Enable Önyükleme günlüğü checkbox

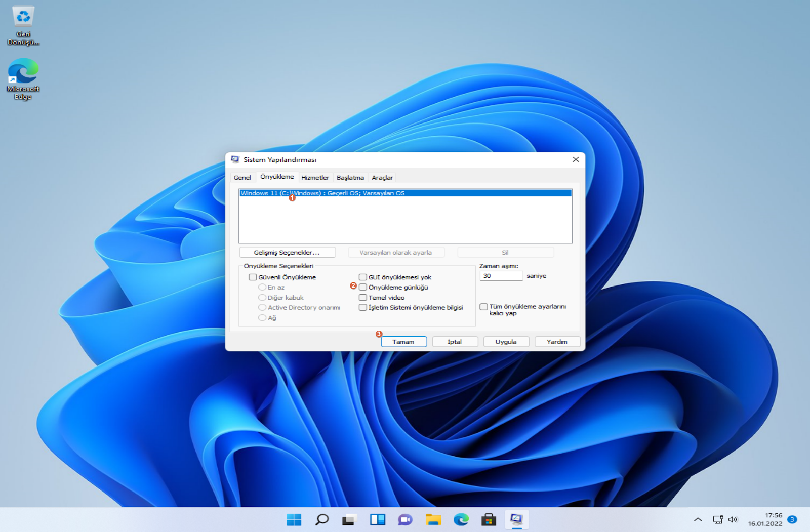363,287
